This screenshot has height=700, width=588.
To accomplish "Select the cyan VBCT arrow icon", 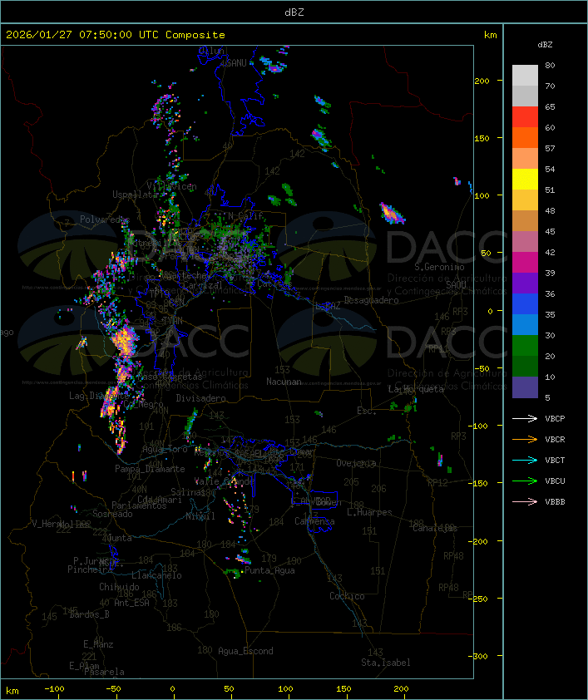I will pos(526,460).
